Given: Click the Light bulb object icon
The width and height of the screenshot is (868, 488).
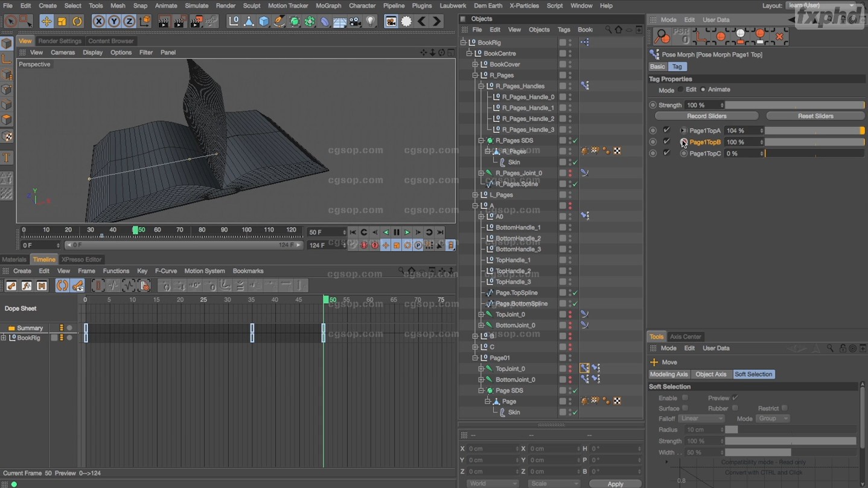Looking at the screenshot, I should point(371,22).
